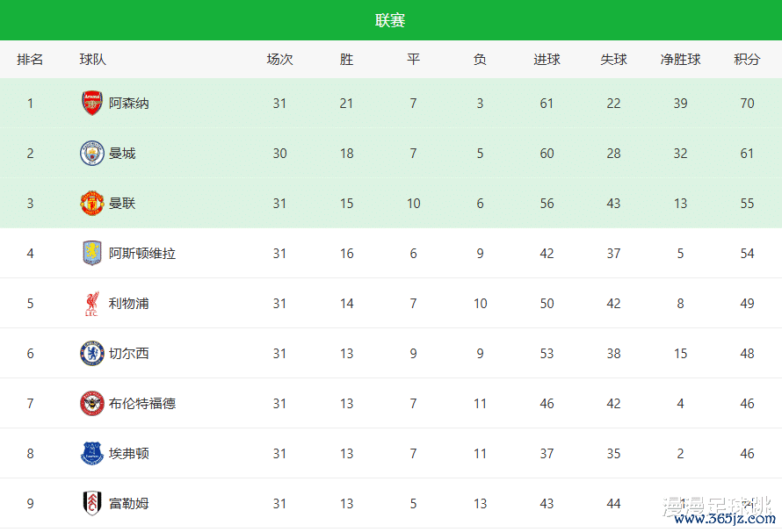782x532 pixels.
Task: Click the Arsenal club crest icon
Action: click(91, 104)
